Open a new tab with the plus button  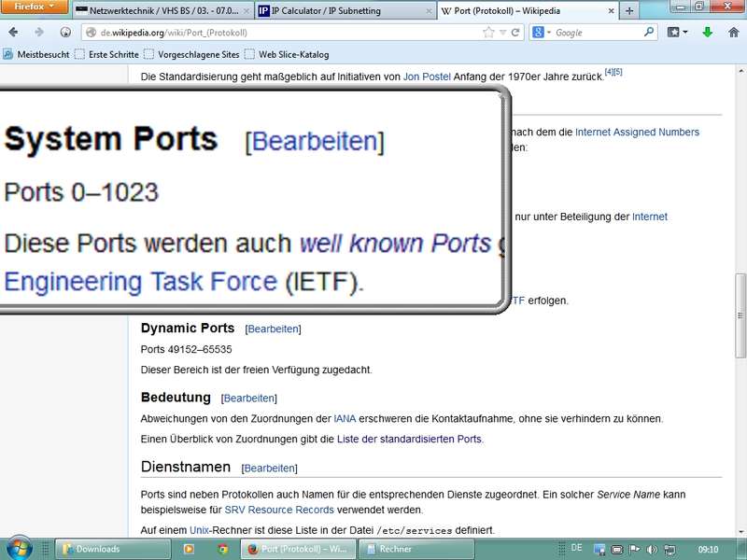tap(629, 10)
